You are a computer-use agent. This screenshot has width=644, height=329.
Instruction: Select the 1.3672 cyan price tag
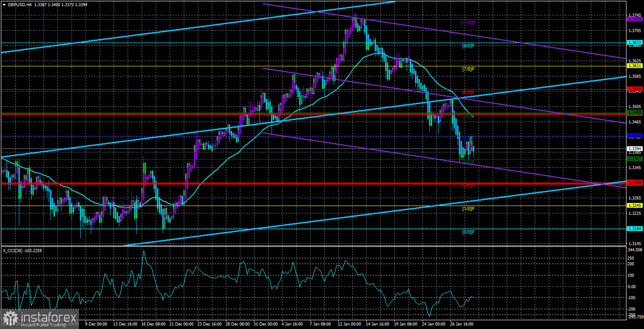(x=635, y=43)
